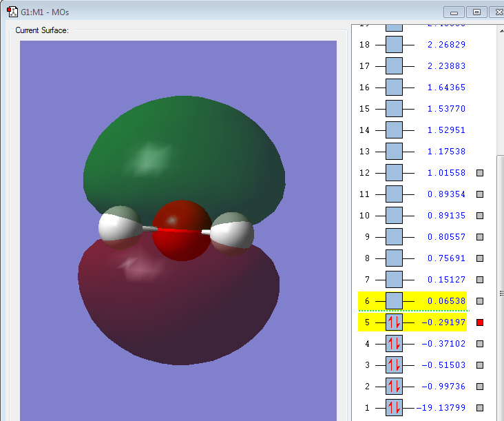Pick the electron-pair box of orbital 4

(x=394, y=344)
